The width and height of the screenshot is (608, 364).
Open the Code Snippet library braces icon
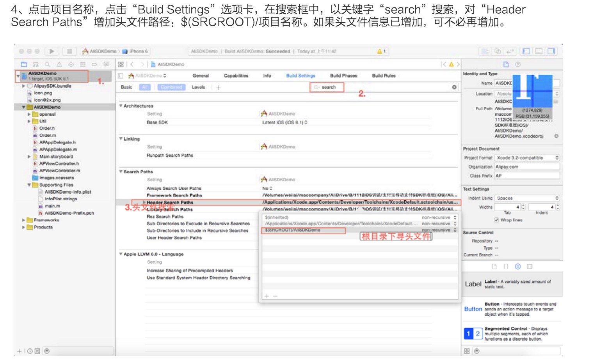[x=506, y=267]
